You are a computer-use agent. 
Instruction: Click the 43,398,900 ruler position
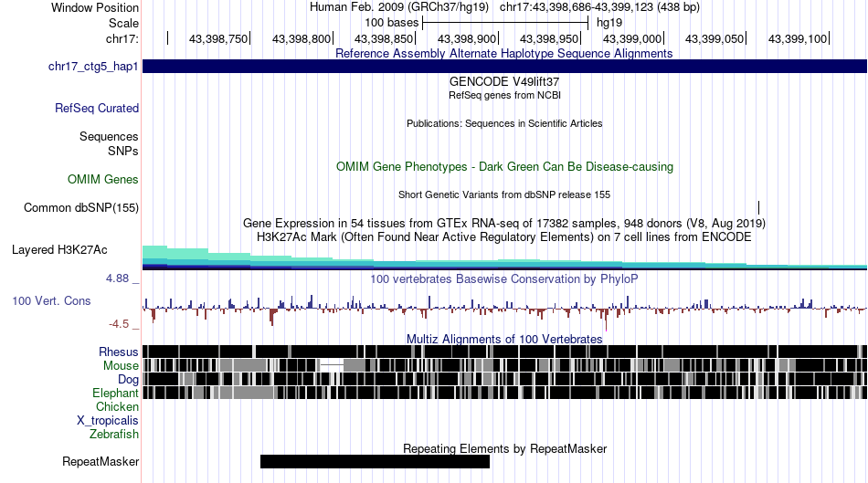coord(467,38)
